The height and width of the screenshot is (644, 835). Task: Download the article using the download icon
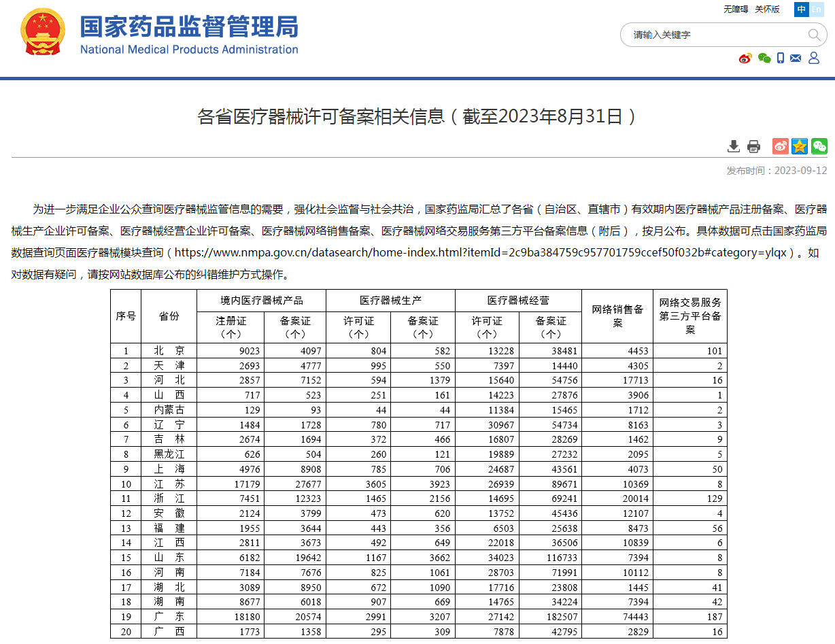(x=733, y=146)
